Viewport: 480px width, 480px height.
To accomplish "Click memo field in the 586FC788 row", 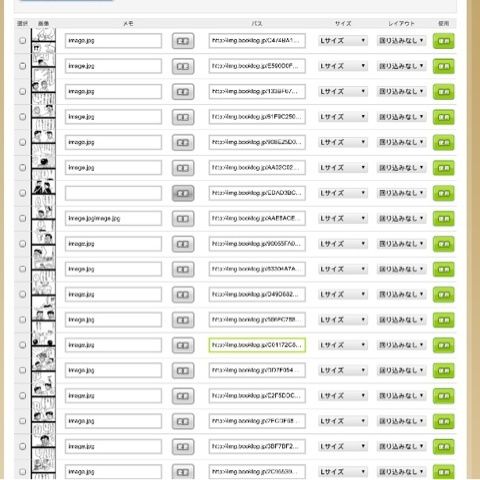I will 113,320.
